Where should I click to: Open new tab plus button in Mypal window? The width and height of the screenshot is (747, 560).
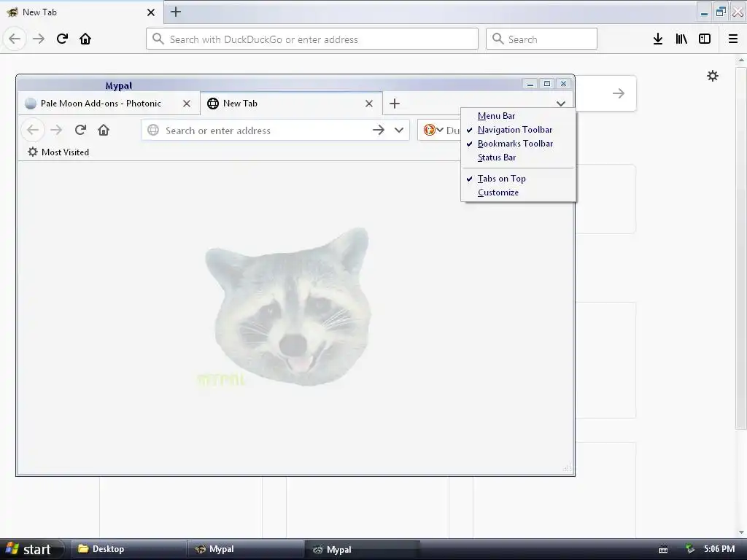point(395,104)
